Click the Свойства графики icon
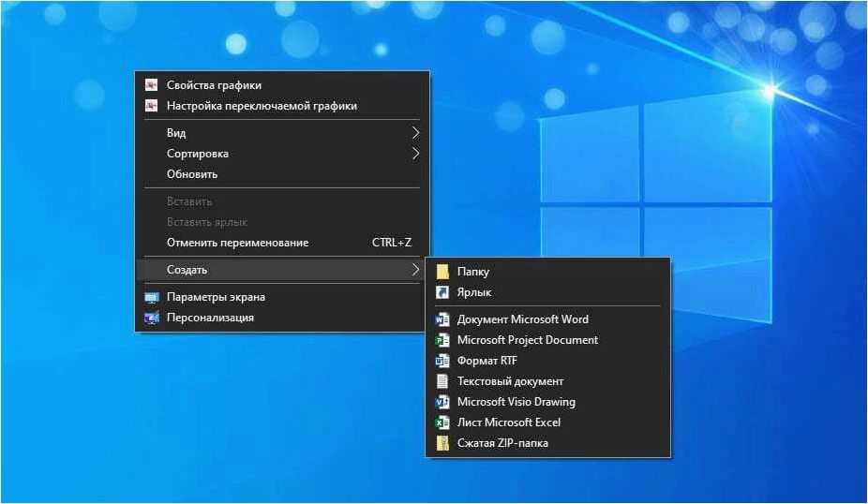Screen dimensions: 868x504 click(x=151, y=85)
